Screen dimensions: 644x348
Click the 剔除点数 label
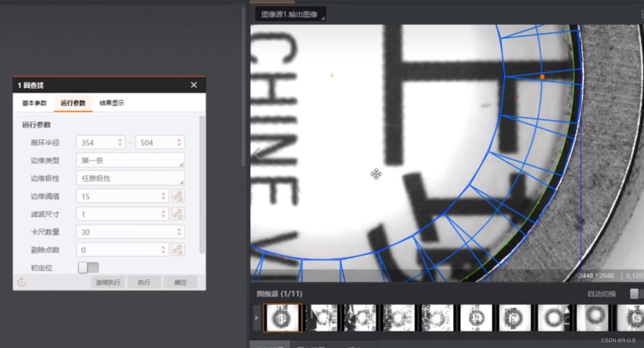45,250
